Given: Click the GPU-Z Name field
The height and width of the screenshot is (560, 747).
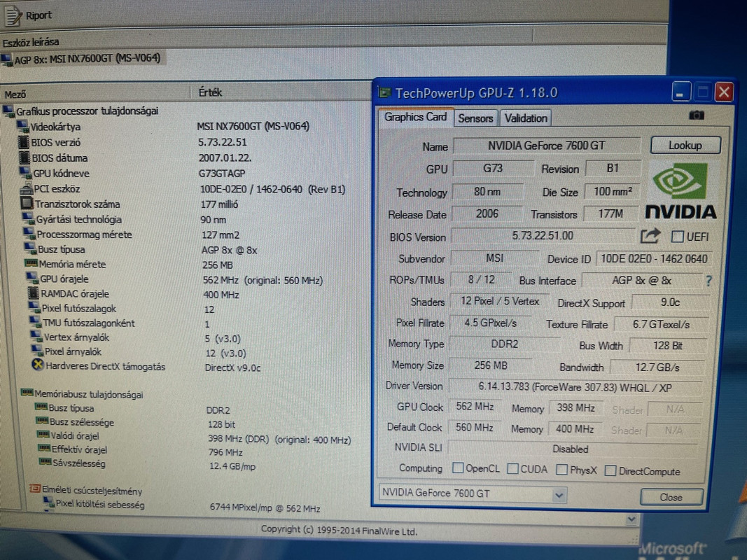Looking at the screenshot, I should tap(546, 146).
